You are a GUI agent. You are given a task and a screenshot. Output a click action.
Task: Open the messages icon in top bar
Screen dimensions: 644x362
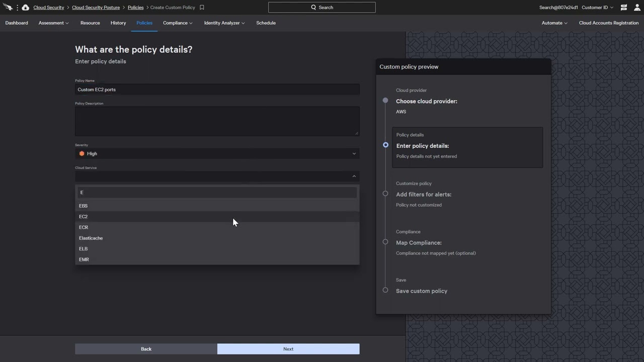624,8
